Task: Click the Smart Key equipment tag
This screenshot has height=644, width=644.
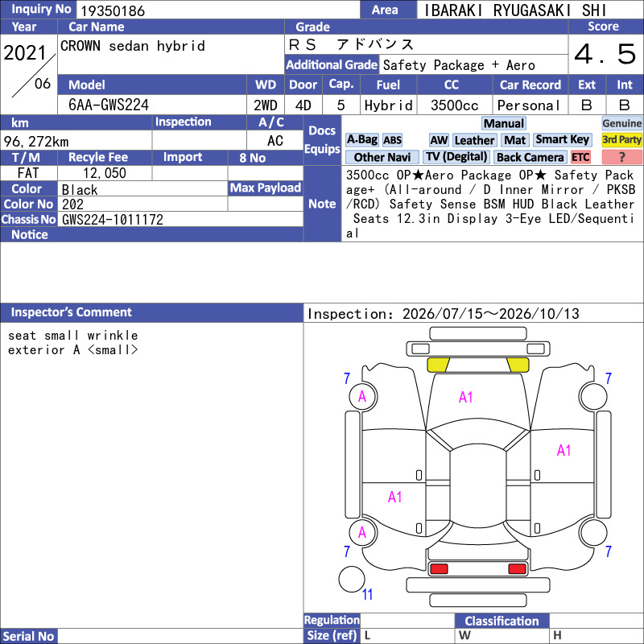Action: click(x=562, y=140)
